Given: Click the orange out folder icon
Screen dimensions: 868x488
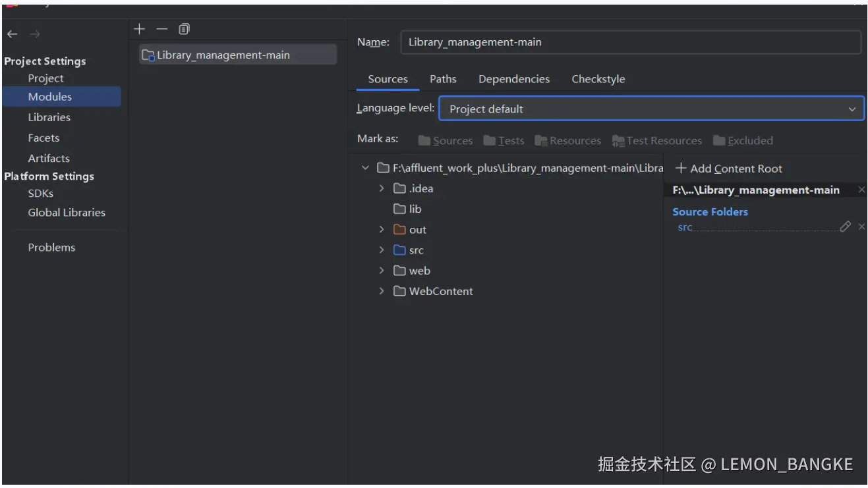Looking at the screenshot, I should pyautogui.click(x=399, y=230).
